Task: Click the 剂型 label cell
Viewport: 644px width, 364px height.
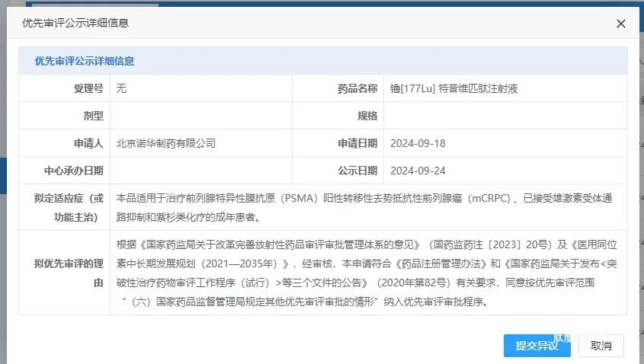Action: pyautogui.click(x=65, y=116)
